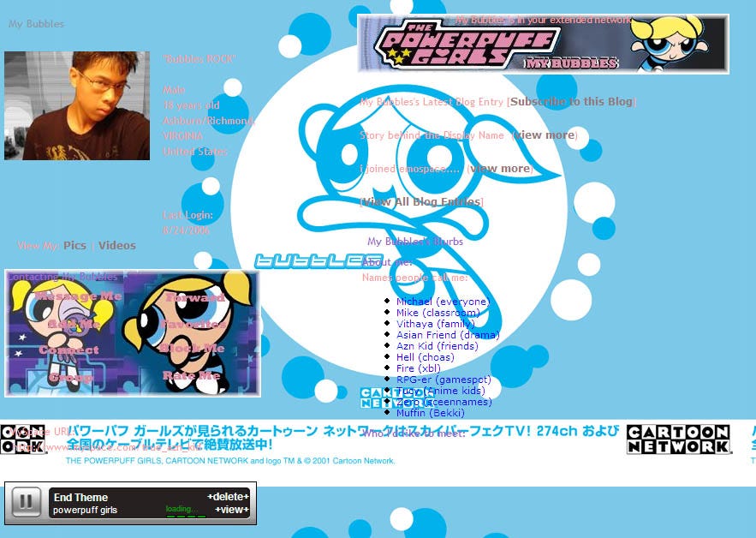Click 'RPG-er (gamespot)' list item

pos(443,380)
